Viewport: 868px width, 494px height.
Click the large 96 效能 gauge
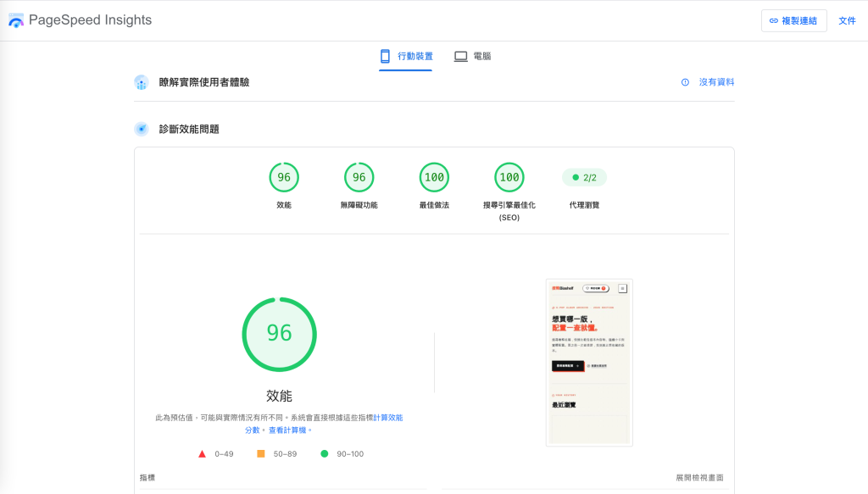click(x=279, y=334)
